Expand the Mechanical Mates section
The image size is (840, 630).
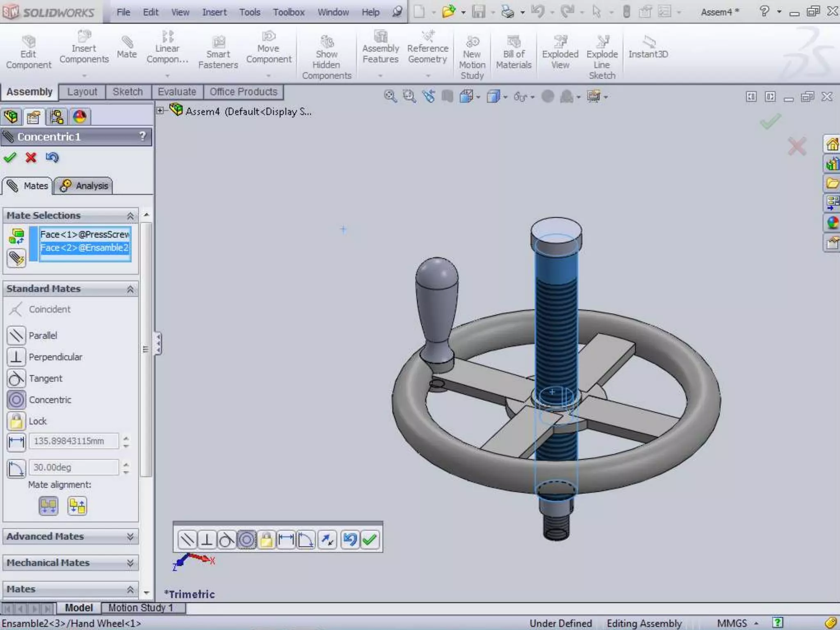tap(130, 563)
